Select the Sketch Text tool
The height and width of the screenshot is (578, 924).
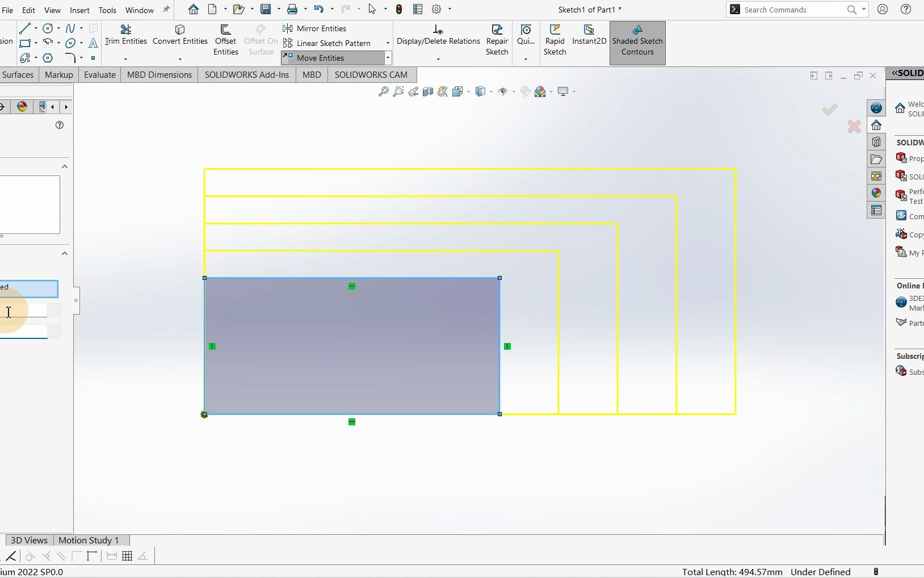pos(93,43)
